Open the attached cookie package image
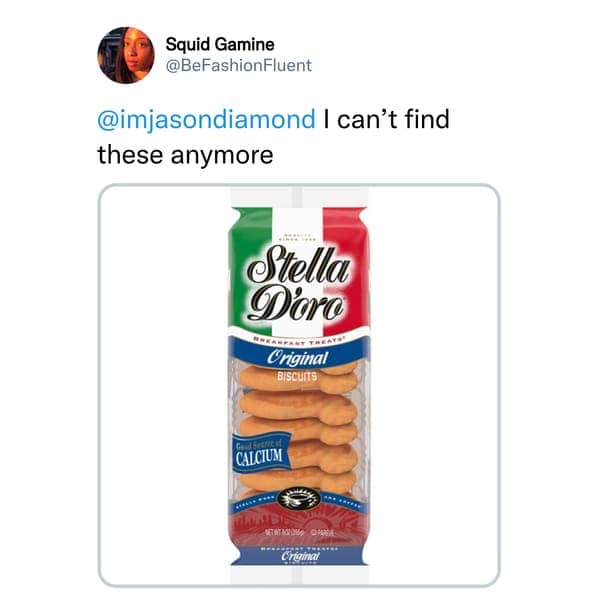599x602 pixels. [299, 385]
